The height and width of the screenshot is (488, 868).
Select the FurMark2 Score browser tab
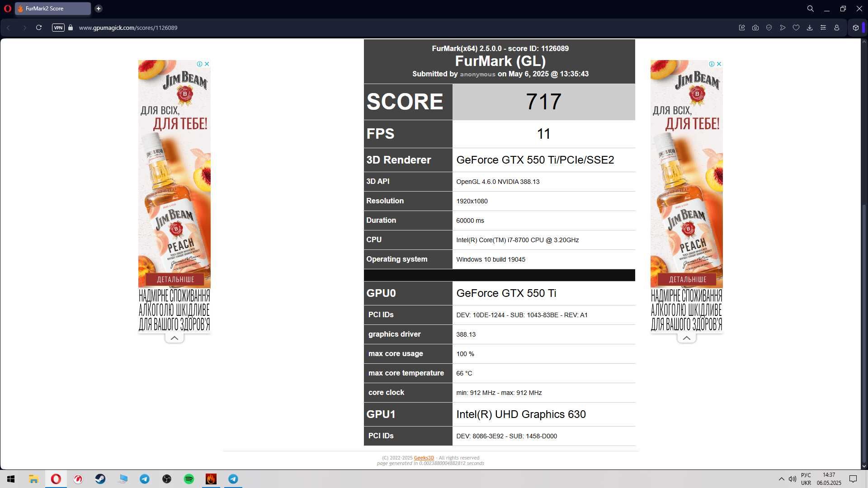(x=53, y=9)
